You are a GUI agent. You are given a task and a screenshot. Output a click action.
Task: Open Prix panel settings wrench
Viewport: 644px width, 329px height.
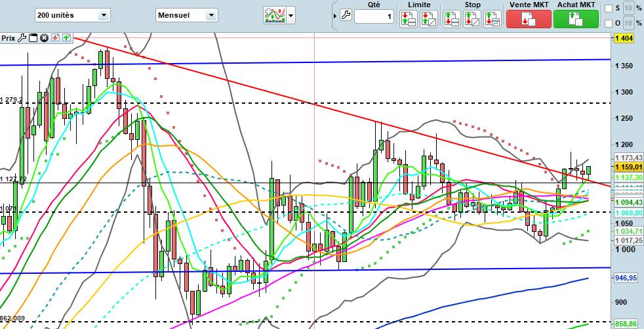click(22, 38)
